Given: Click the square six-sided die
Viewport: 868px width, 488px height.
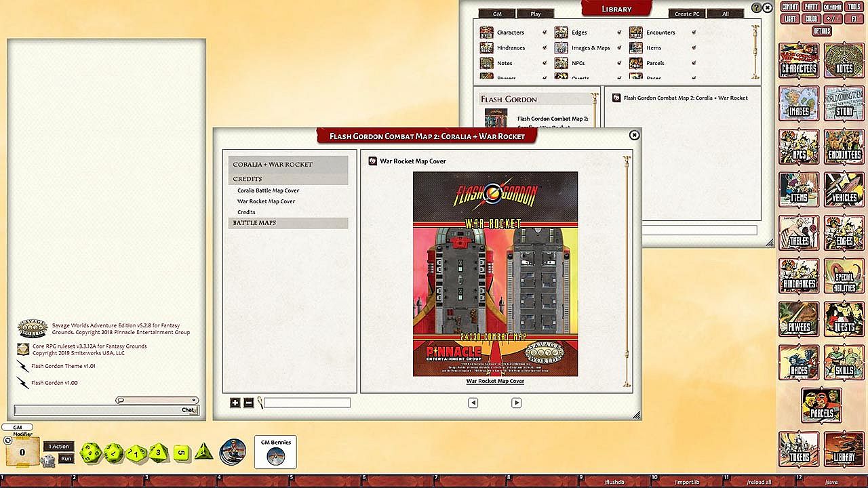Looking at the screenshot, I should pos(182,453).
